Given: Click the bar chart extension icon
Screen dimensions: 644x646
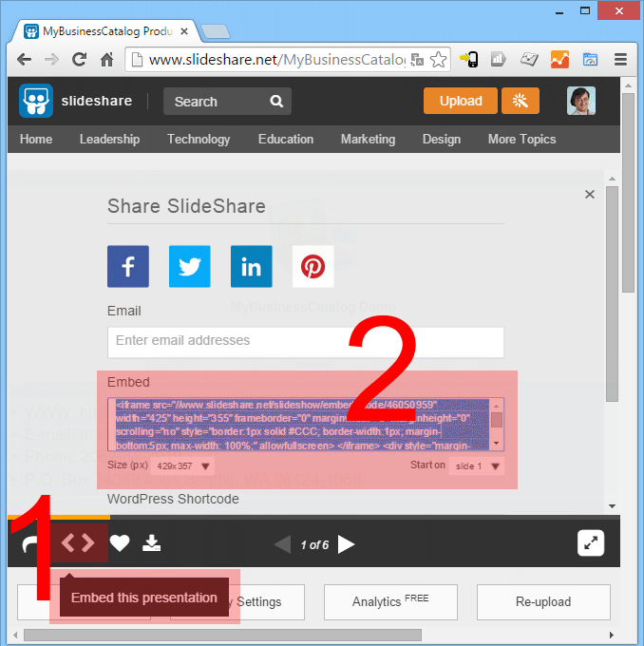Looking at the screenshot, I should tap(498, 59).
